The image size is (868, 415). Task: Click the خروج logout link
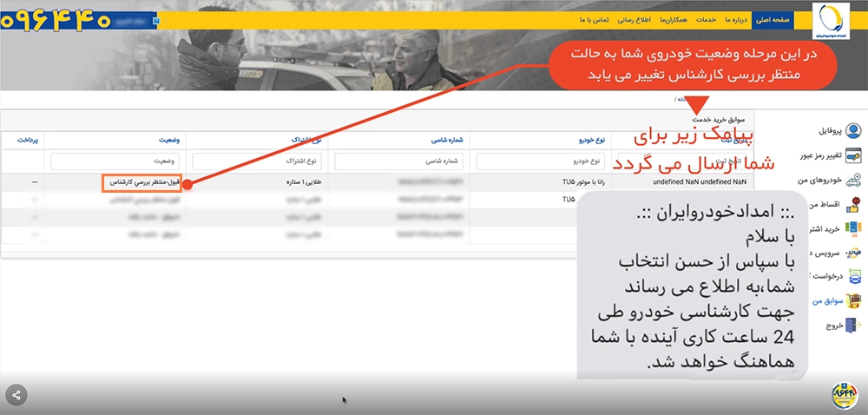coord(833,326)
